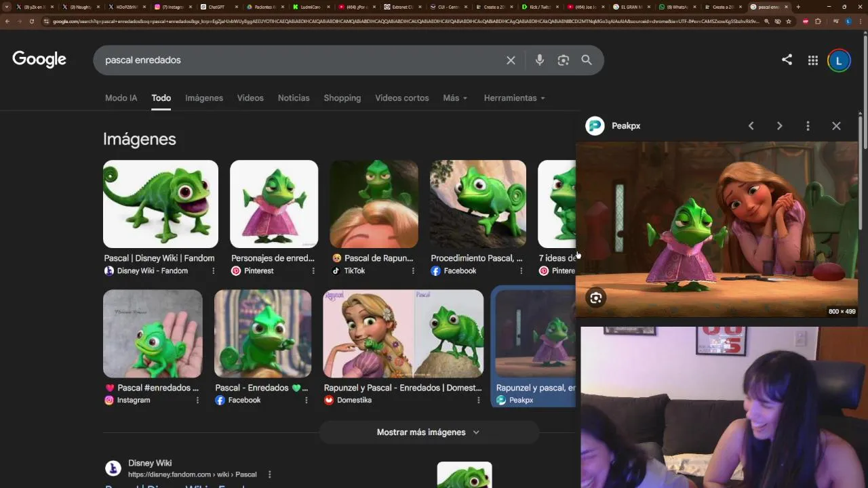Viewport: 868px width, 488px height.
Task: Click the Lens search icon on preview image
Action: (595, 298)
